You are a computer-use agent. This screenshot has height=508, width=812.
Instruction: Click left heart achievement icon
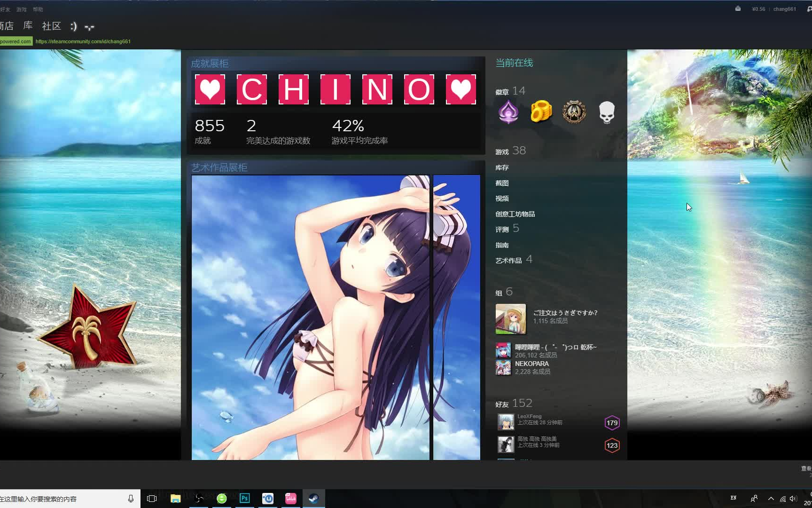(210, 89)
